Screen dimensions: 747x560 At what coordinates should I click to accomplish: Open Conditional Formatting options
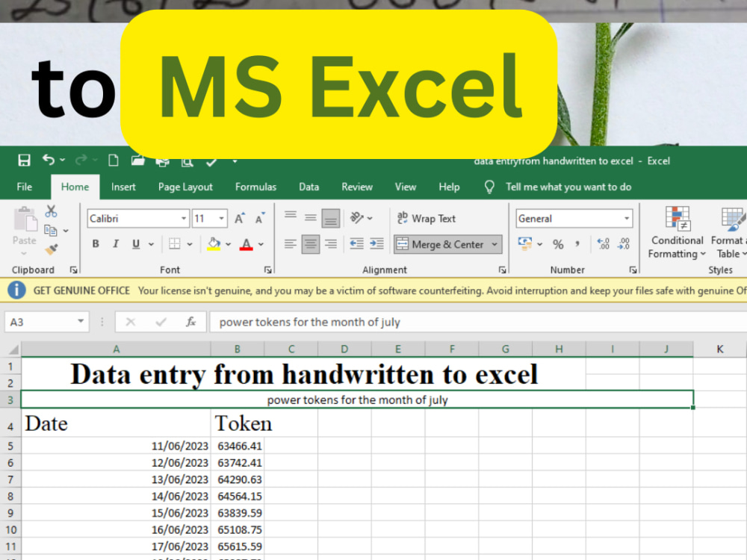point(676,234)
